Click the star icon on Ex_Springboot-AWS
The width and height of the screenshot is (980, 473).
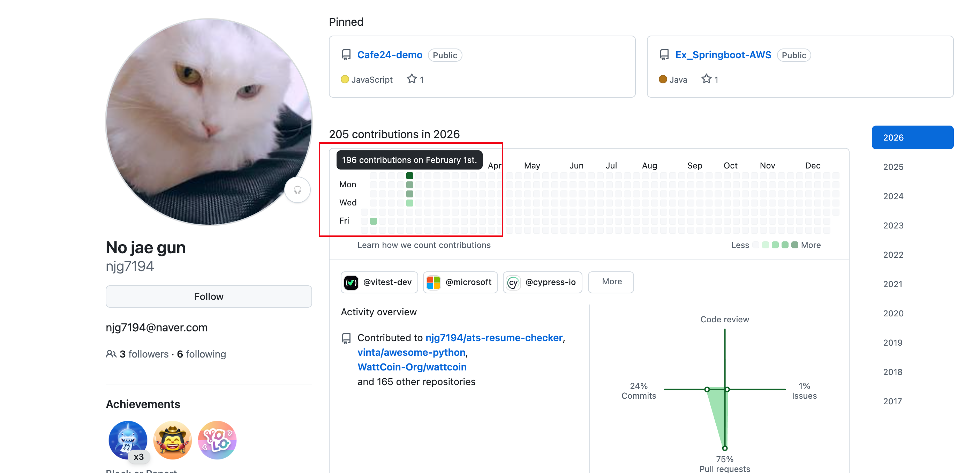(706, 79)
